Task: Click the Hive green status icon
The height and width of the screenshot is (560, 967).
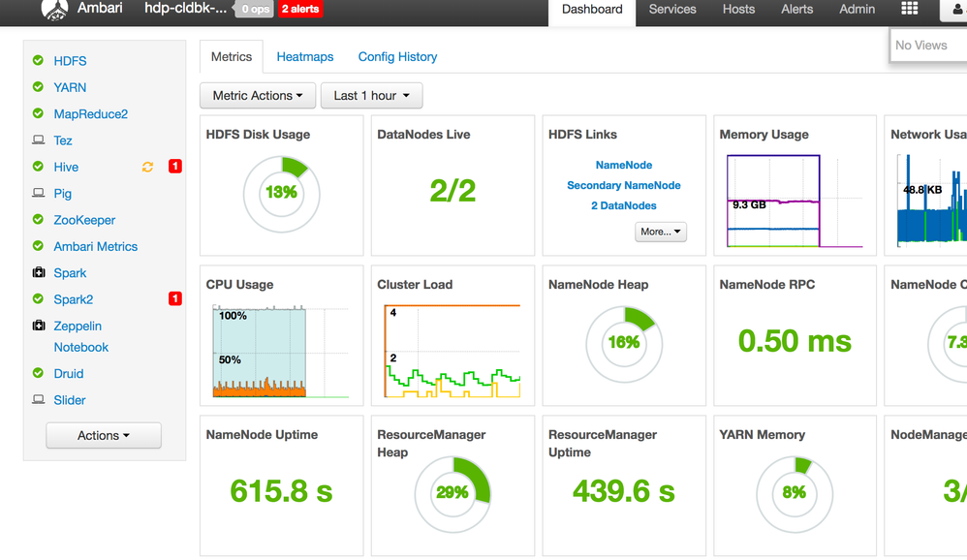Action: [x=38, y=167]
